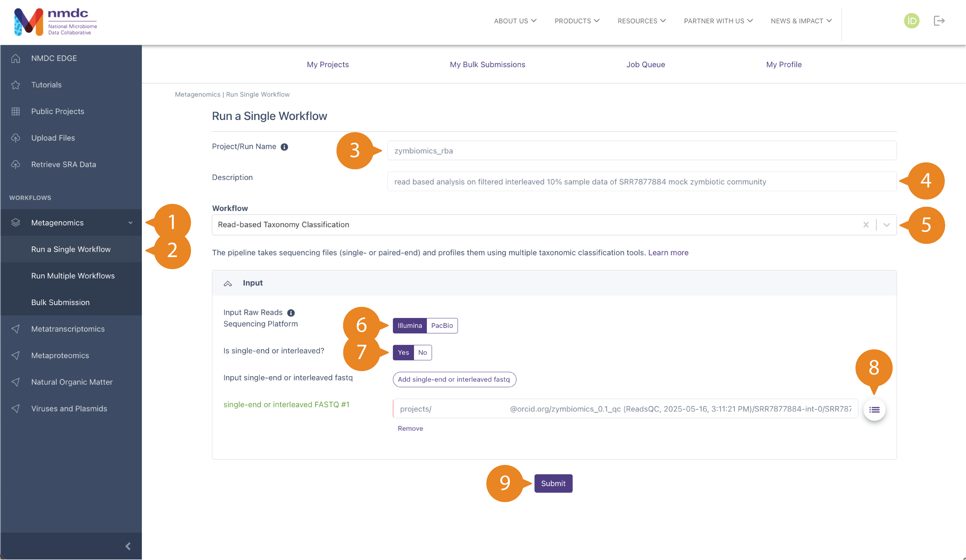Collapse the Input section
The image size is (966, 560).
pyautogui.click(x=228, y=284)
